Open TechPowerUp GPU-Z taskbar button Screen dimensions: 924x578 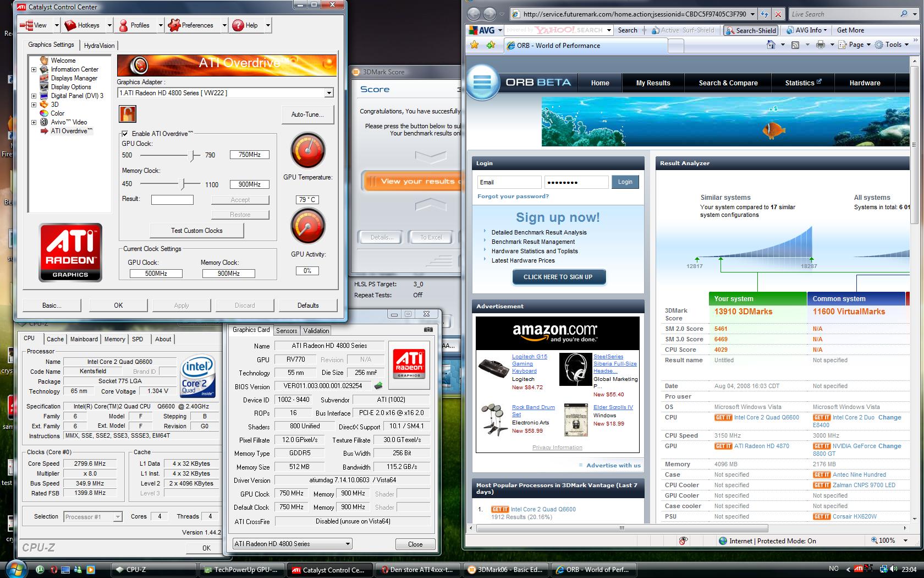[243, 570]
